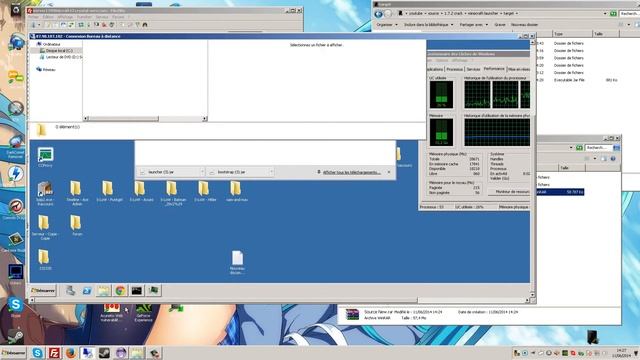640x360 pixels.
Task: Open the Serveur - Copie folder on remote desktop
Action: pyautogui.click(x=44, y=227)
